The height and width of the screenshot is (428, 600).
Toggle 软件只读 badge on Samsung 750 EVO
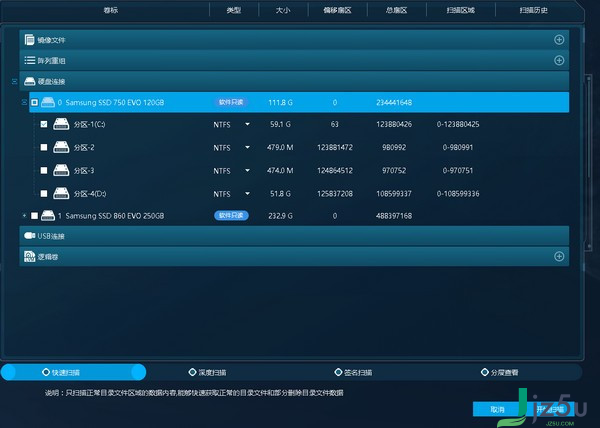pos(231,102)
